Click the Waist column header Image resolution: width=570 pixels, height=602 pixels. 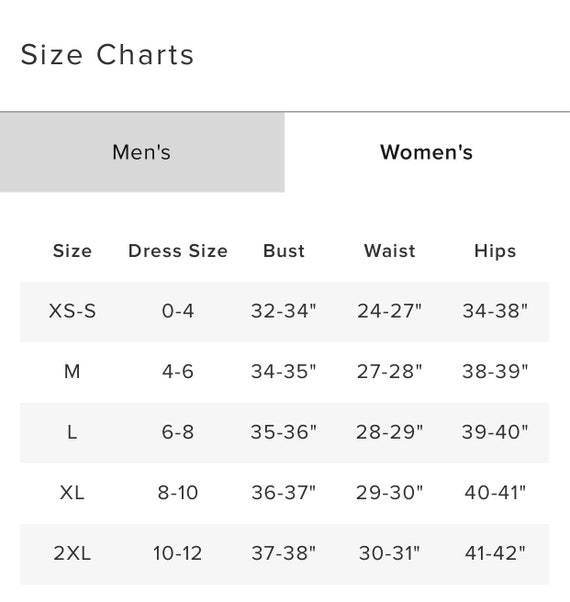coord(390,251)
